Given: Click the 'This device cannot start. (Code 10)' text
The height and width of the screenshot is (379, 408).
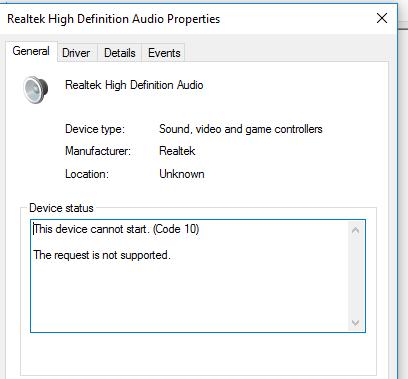Looking at the screenshot, I should [x=116, y=229].
